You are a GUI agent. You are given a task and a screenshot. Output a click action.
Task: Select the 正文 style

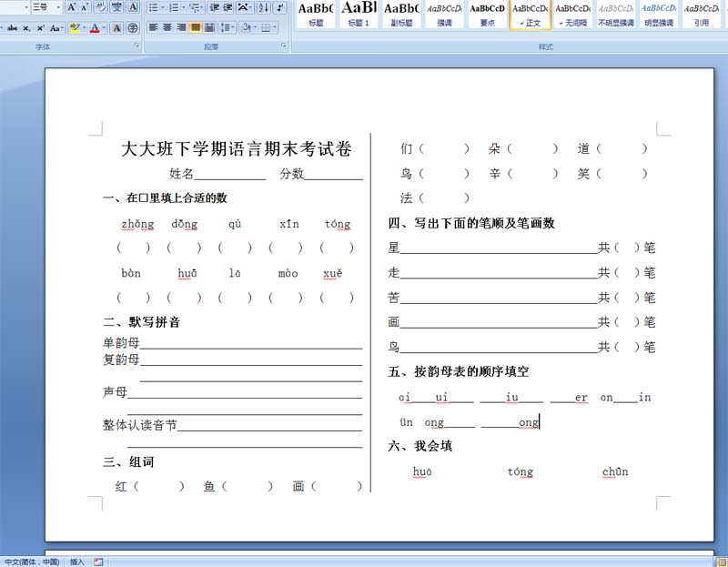point(531,15)
